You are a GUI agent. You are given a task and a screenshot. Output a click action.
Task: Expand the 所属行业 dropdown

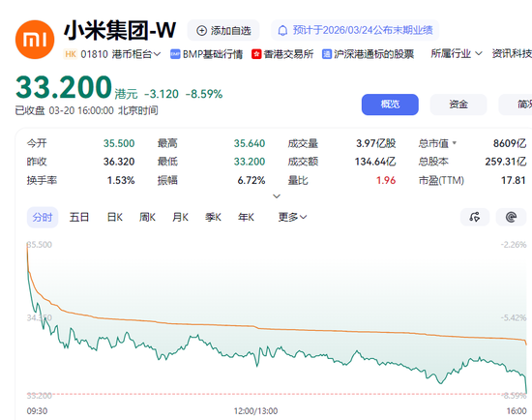457,53
